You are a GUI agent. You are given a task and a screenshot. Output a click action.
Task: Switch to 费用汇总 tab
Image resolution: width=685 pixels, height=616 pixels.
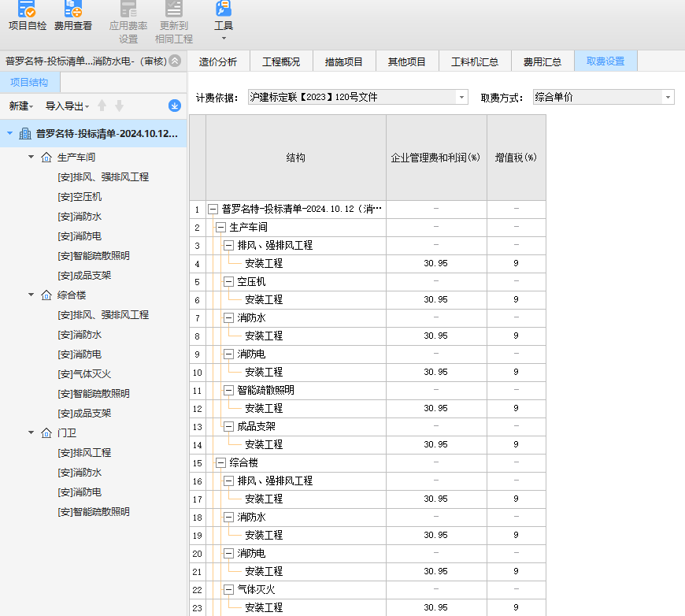pos(542,61)
